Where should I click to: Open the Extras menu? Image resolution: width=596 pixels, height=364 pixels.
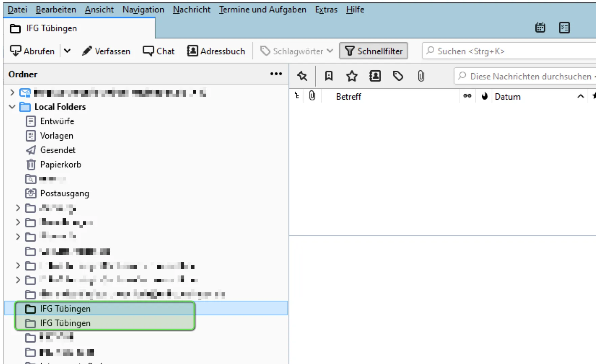pyautogui.click(x=326, y=9)
